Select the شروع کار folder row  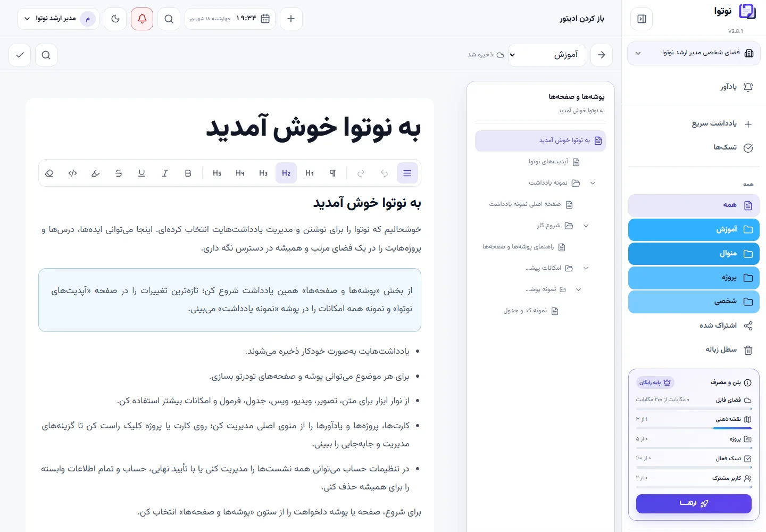click(555, 226)
